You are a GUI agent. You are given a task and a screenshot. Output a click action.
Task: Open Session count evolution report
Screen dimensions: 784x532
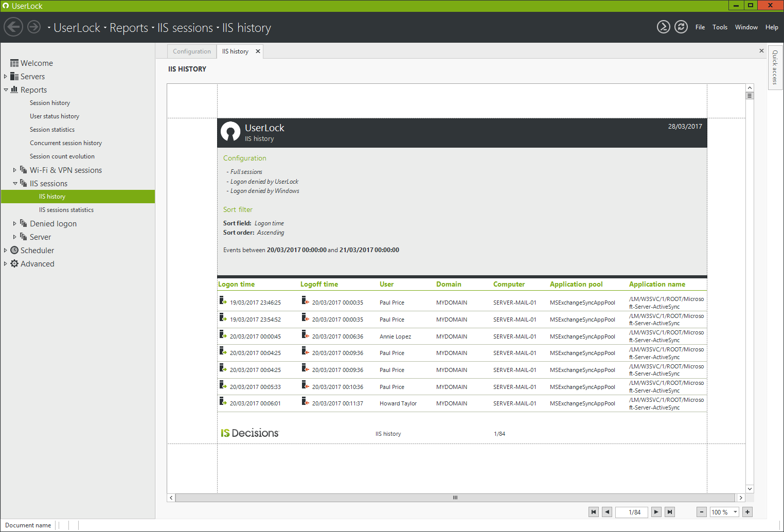62,156
